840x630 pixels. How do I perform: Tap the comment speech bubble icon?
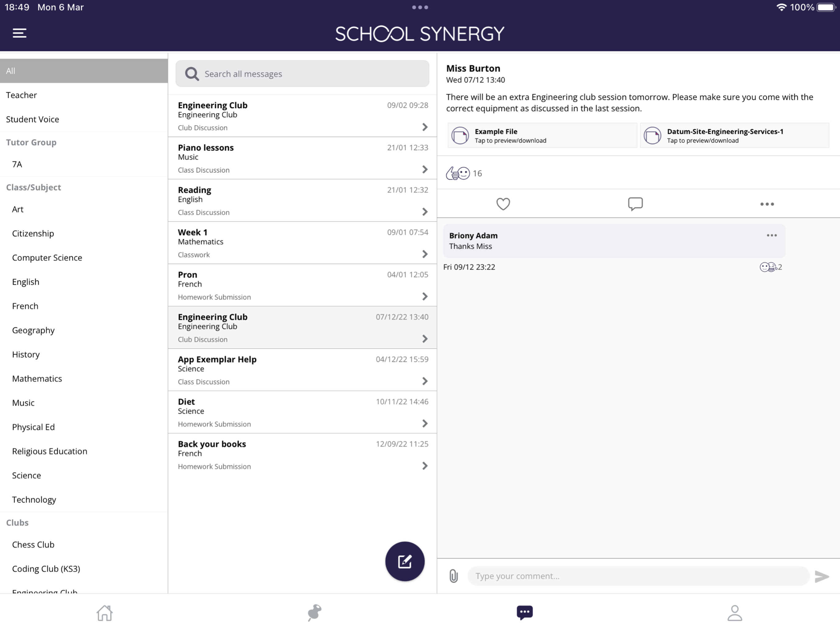pos(635,204)
